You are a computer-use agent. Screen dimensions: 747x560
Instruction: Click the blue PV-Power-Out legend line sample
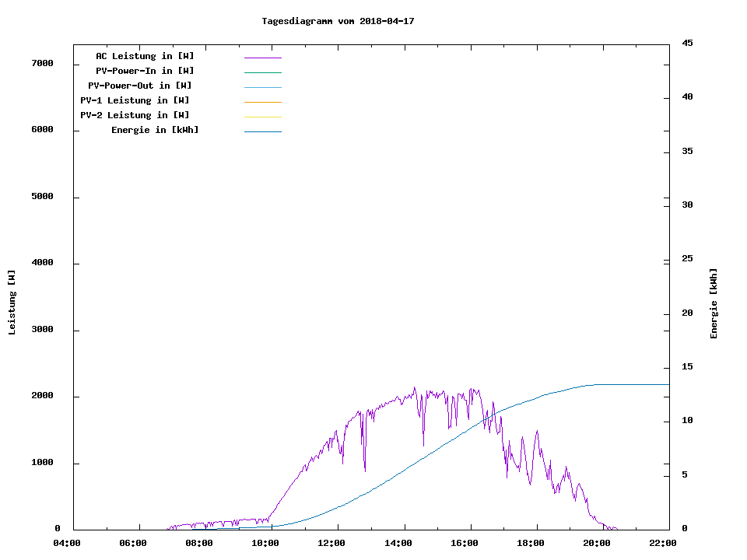click(x=262, y=87)
